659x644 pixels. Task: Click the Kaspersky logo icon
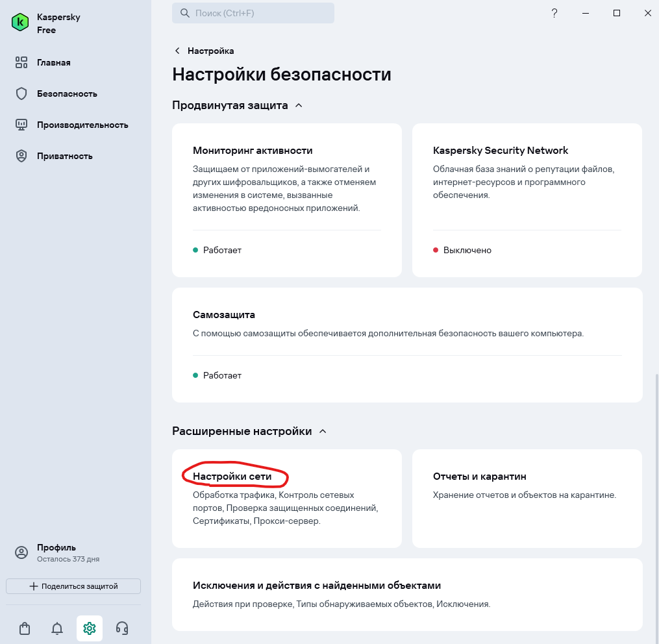[x=21, y=23]
